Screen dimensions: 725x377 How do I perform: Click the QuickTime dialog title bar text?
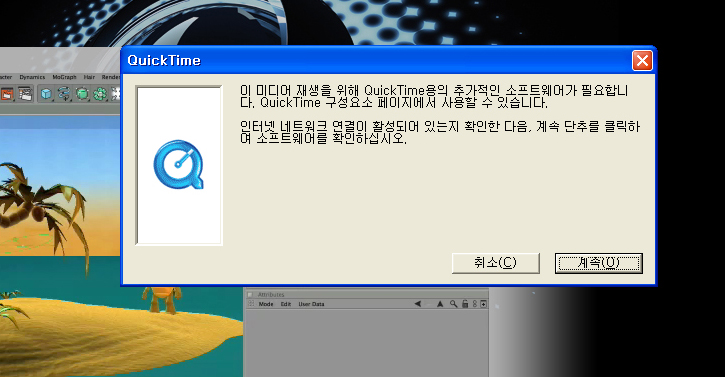164,61
